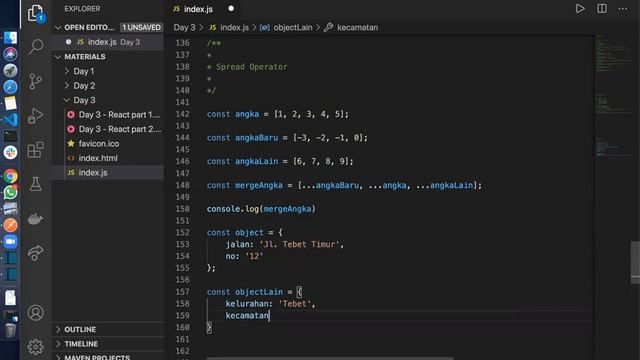Open Launchpad from the dock
The image size is (640, 360).
click(x=10, y=71)
